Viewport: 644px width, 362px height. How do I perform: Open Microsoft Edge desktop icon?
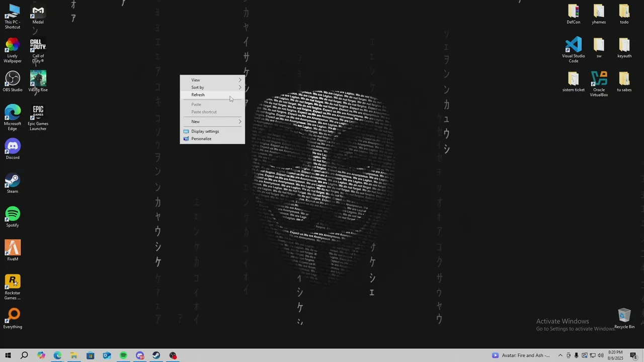[13, 118]
